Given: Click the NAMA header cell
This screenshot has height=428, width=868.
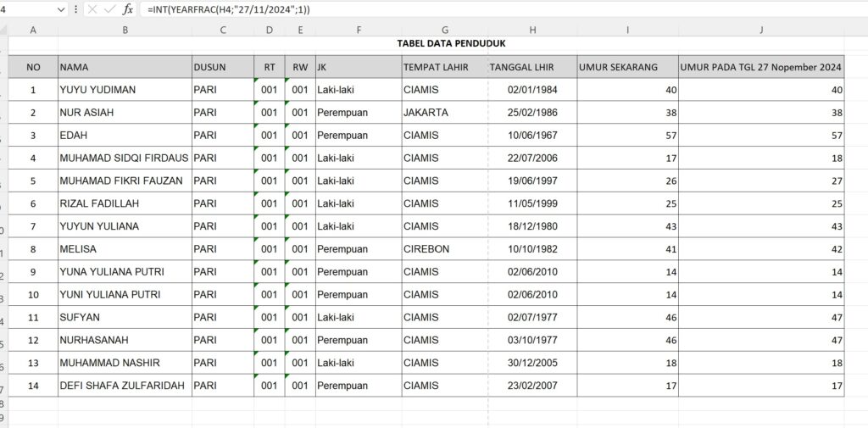Looking at the screenshot, I should 125,67.
